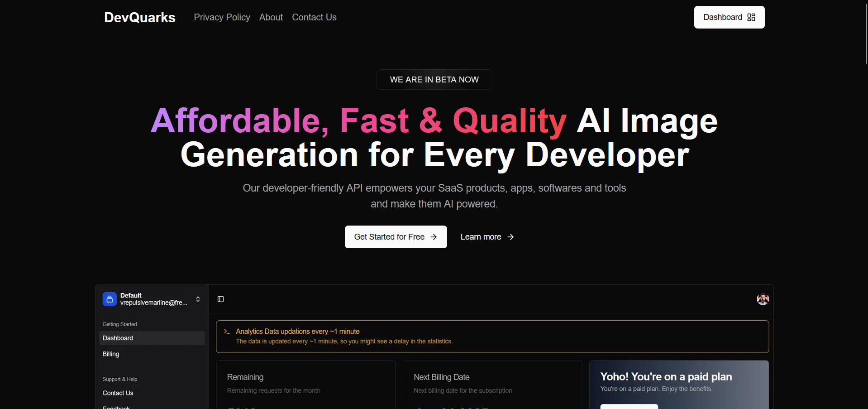868x409 pixels.
Task: Open the user avatar menu
Action: [763, 299]
